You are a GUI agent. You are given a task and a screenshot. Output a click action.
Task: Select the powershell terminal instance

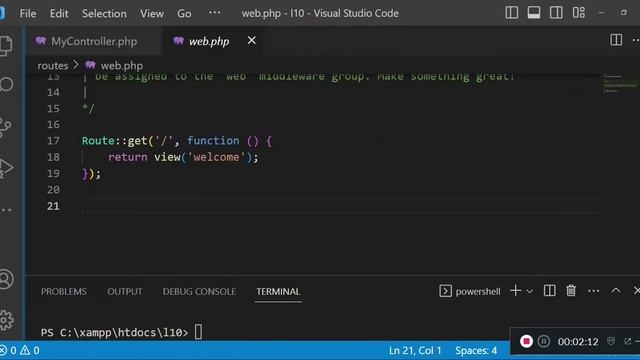tap(470, 291)
